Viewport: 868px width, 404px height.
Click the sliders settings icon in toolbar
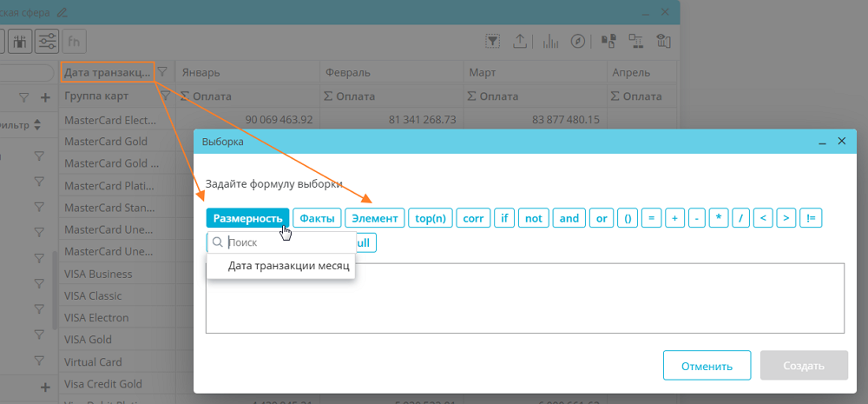tap(46, 41)
